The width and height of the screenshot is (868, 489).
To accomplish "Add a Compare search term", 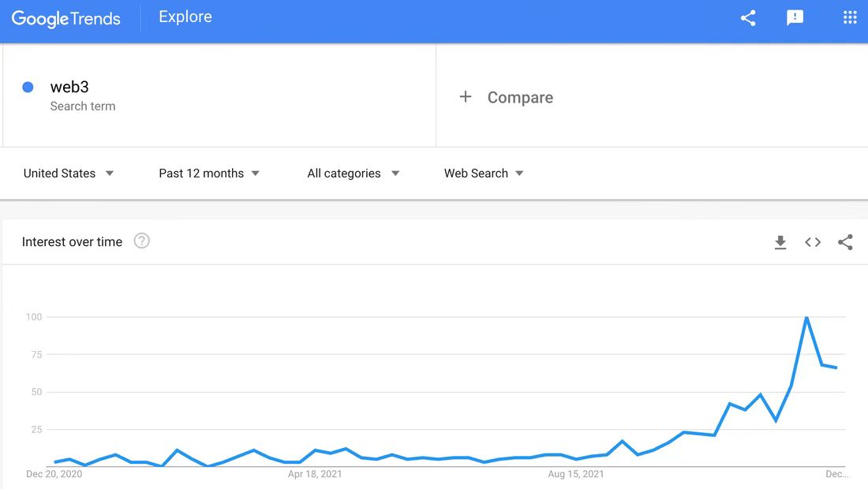I will pyautogui.click(x=520, y=98).
